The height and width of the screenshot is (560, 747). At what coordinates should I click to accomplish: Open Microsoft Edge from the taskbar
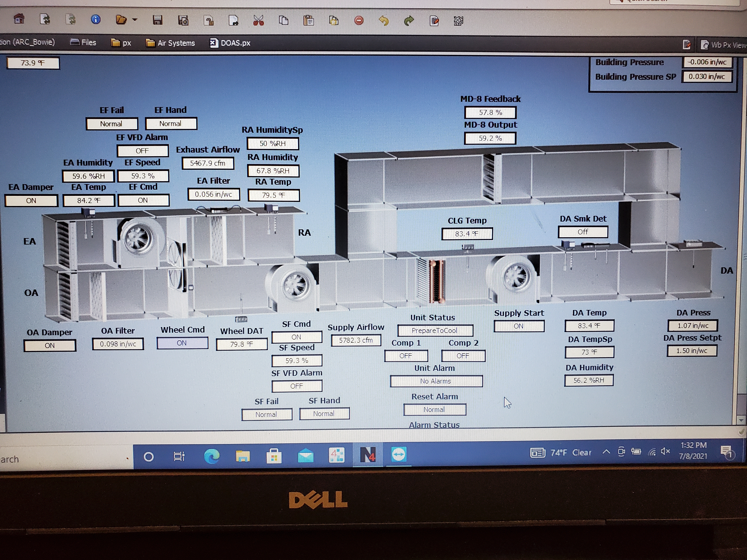tap(212, 456)
